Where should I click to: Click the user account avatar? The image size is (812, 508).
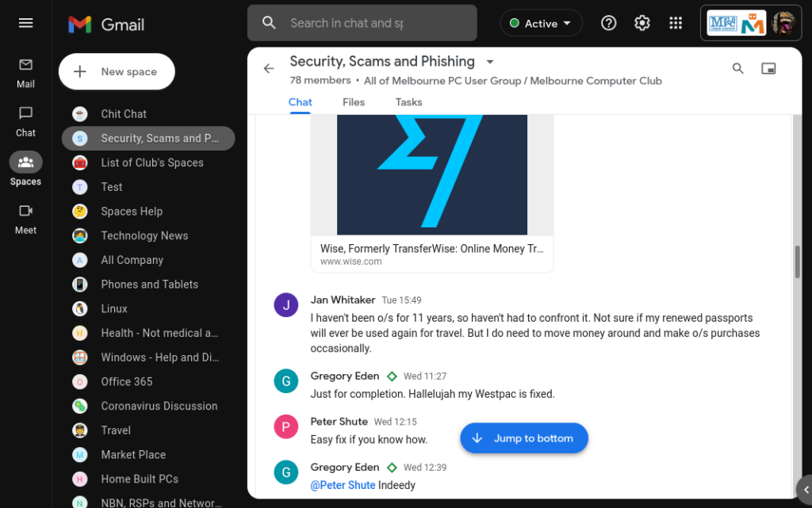pyautogui.click(x=783, y=23)
